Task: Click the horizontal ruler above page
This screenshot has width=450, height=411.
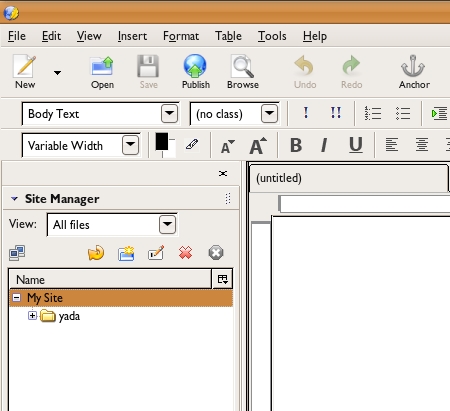Action: 365,204
